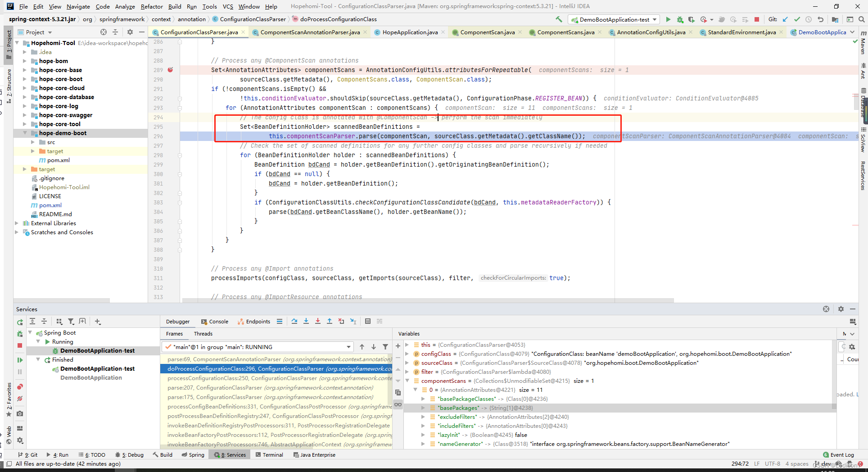The width and height of the screenshot is (868, 472).
Task: Click the Search Everywhere magnifier icon
Action: 861,19
